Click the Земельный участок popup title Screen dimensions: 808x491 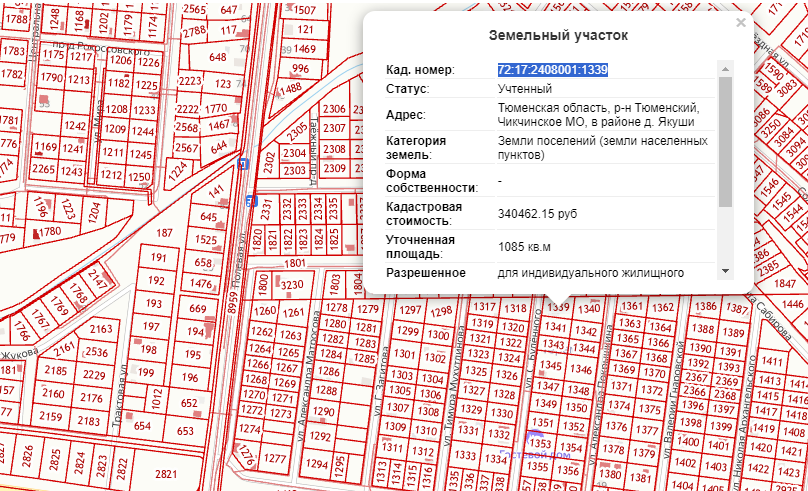(x=558, y=36)
